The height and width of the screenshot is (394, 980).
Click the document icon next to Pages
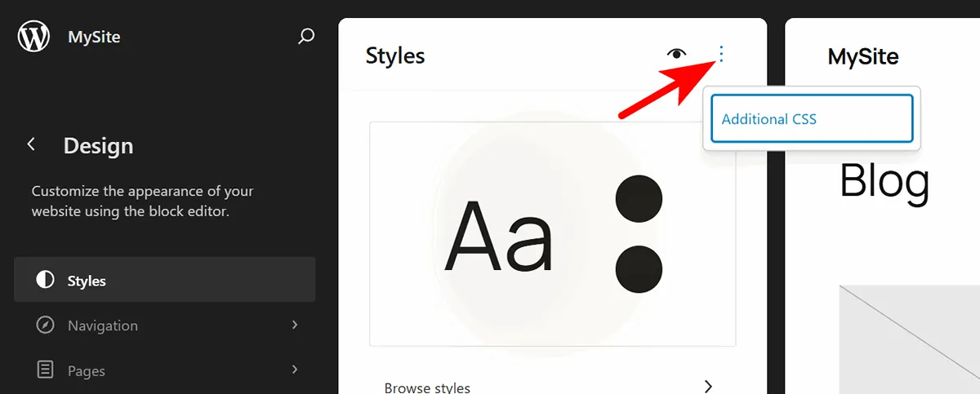[46, 370]
